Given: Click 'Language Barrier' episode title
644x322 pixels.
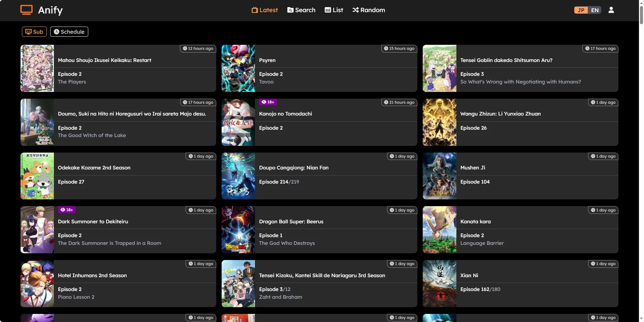Looking at the screenshot, I should (482, 243).
